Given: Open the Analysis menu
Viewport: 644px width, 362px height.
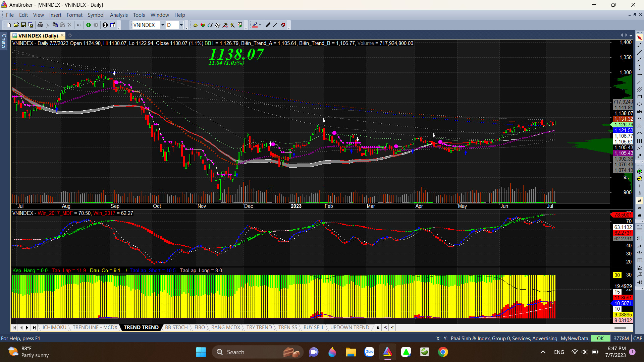Looking at the screenshot, I should click(x=119, y=15).
